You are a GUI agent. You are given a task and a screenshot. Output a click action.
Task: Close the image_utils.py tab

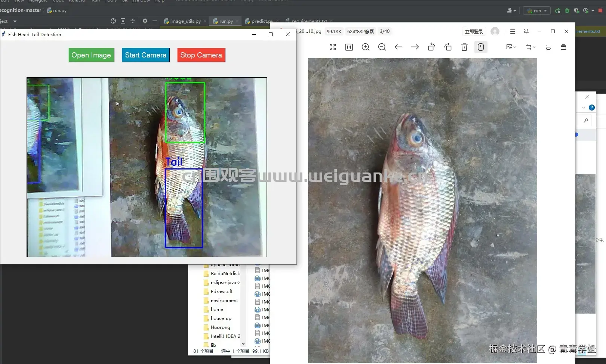(x=205, y=21)
